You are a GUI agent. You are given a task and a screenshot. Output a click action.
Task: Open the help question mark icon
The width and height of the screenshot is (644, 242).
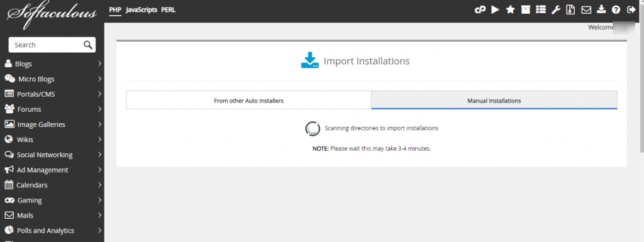(616, 10)
